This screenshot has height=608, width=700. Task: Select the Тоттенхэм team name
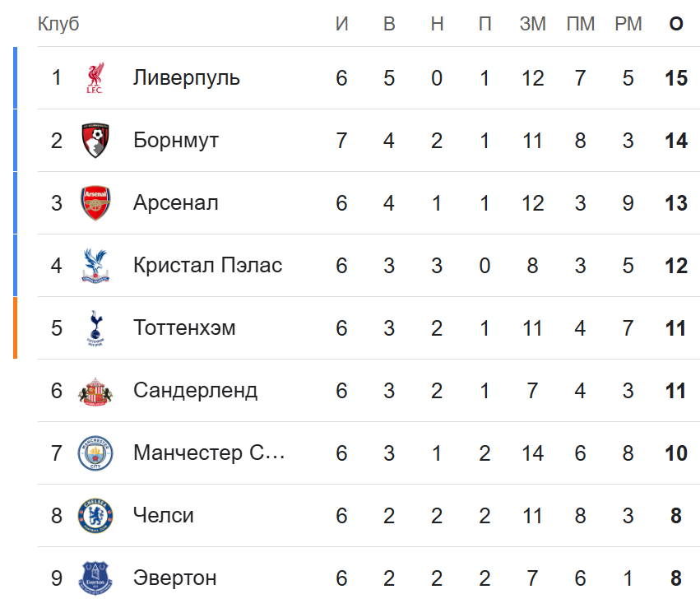coord(184,328)
